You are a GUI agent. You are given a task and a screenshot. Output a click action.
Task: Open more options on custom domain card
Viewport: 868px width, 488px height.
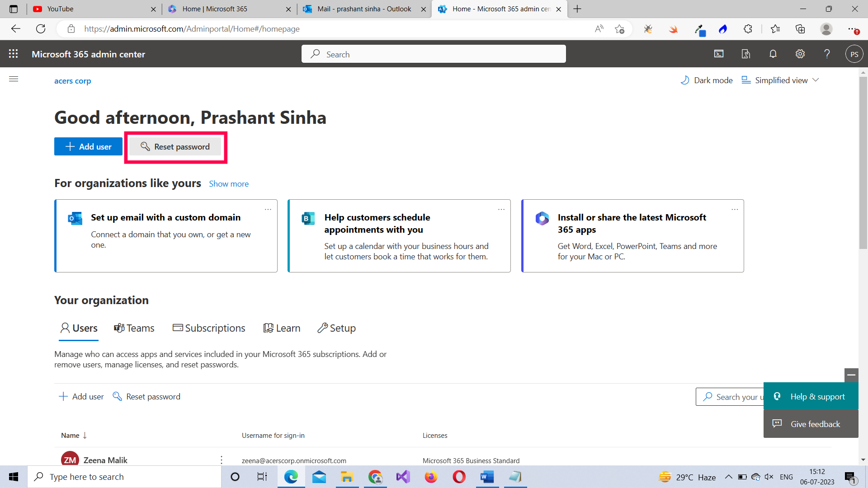point(268,209)
